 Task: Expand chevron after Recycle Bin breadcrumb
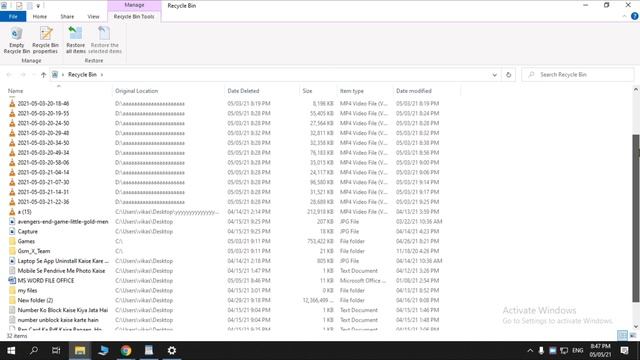pos(102,75)
